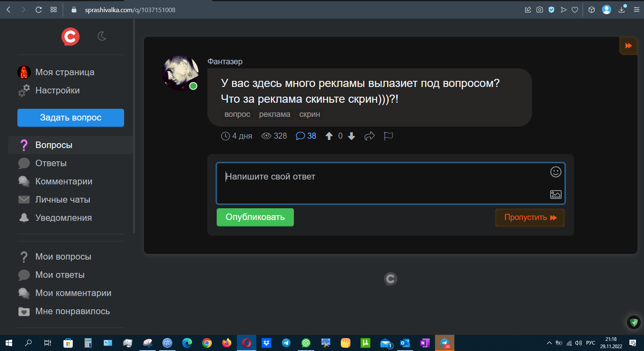Open the 38 comments counter
This screenshot has width=644, height=351.
[306, 136]
